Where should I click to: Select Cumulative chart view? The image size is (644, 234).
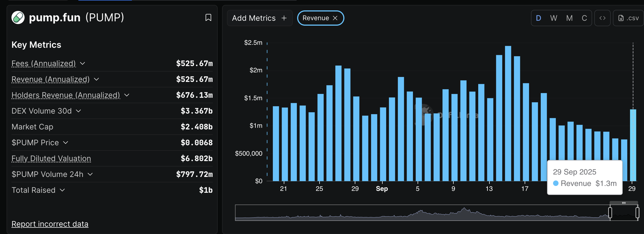pos(584,18)
